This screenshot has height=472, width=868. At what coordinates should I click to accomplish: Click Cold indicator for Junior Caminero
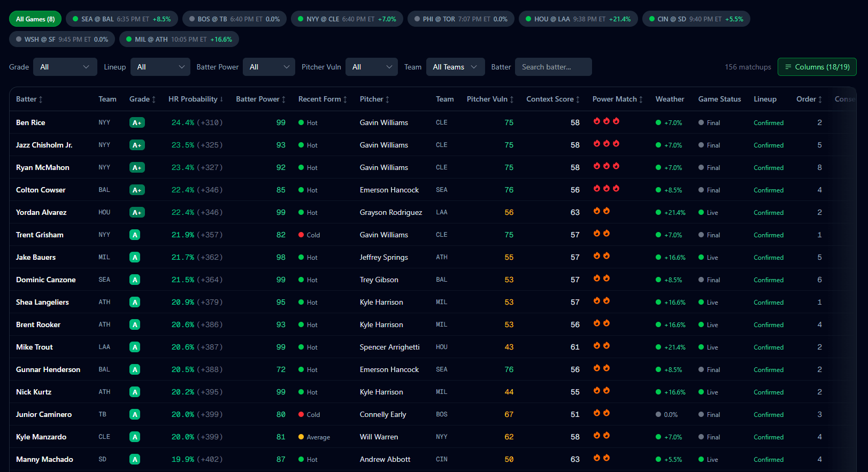(309, 414)
